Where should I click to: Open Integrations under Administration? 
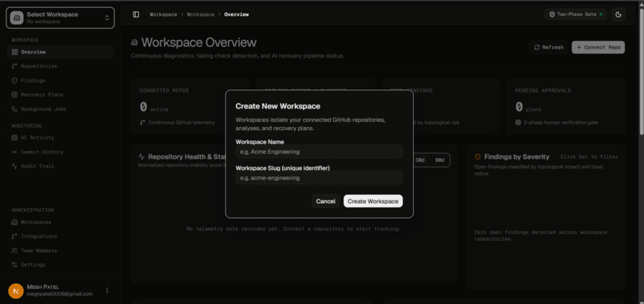click(x=61, y=236)
